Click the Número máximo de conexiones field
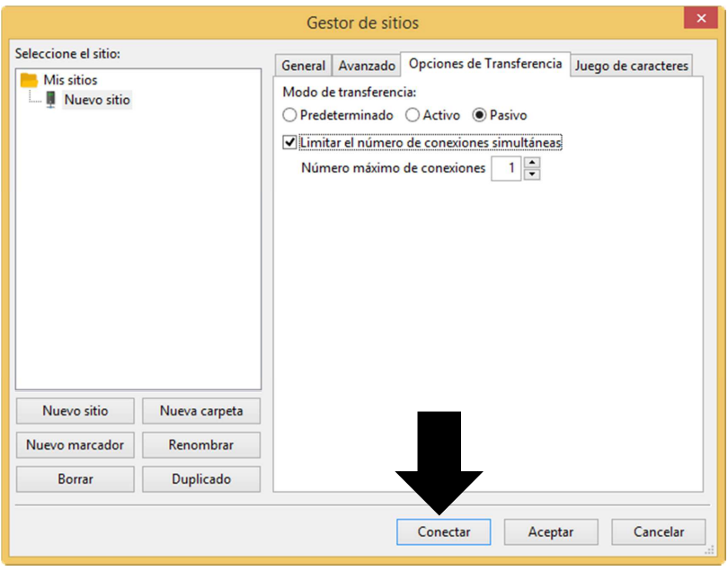Viewport: 728px width, 571px height. click(506, 168)
